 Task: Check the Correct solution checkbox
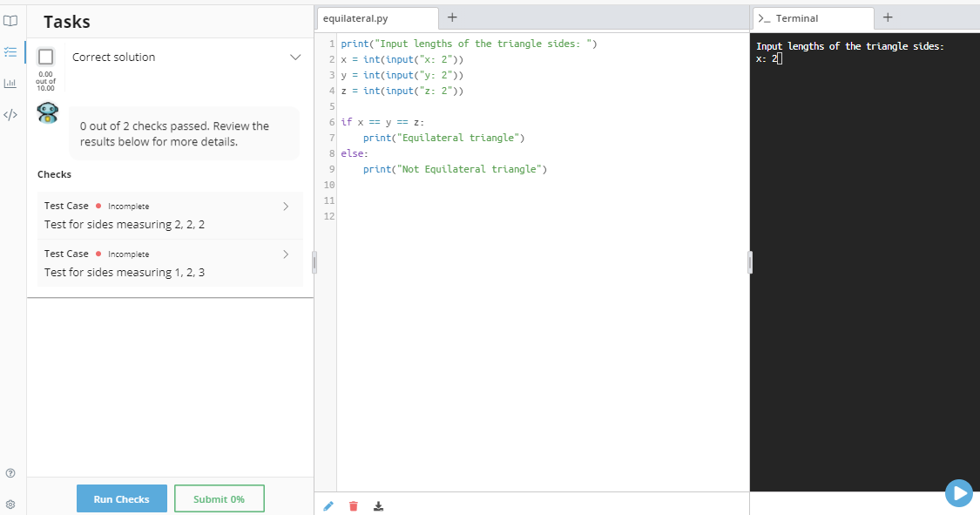45,56
